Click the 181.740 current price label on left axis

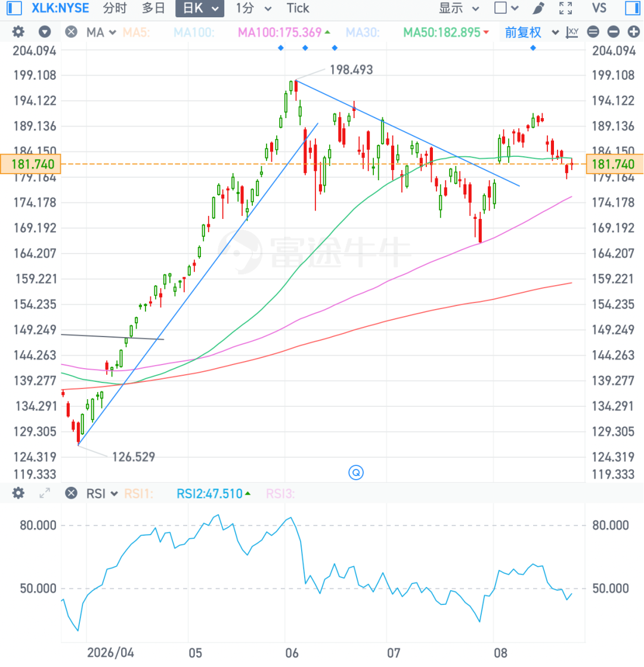(30, 164)
